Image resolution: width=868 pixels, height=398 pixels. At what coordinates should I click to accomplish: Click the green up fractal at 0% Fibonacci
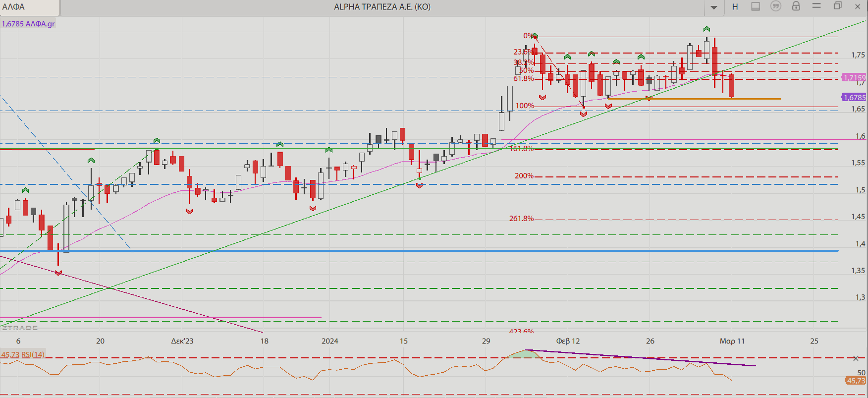click(x=535, y=36)
